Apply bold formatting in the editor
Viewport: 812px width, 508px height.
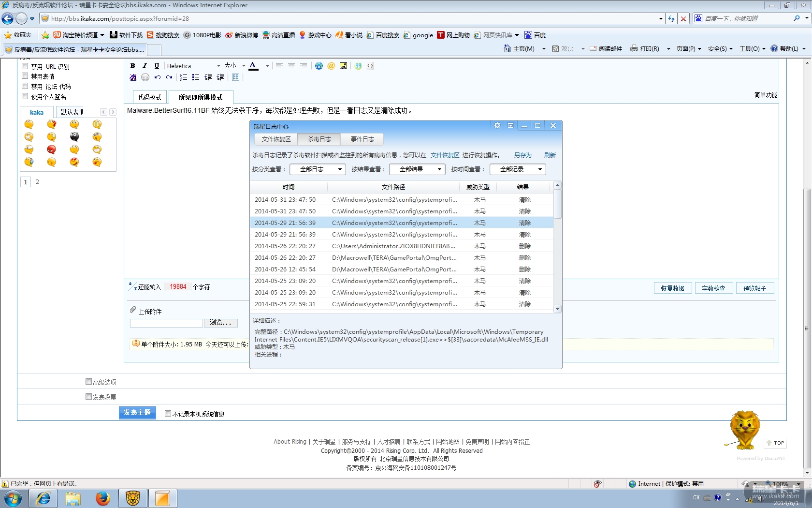coord(132,66)
